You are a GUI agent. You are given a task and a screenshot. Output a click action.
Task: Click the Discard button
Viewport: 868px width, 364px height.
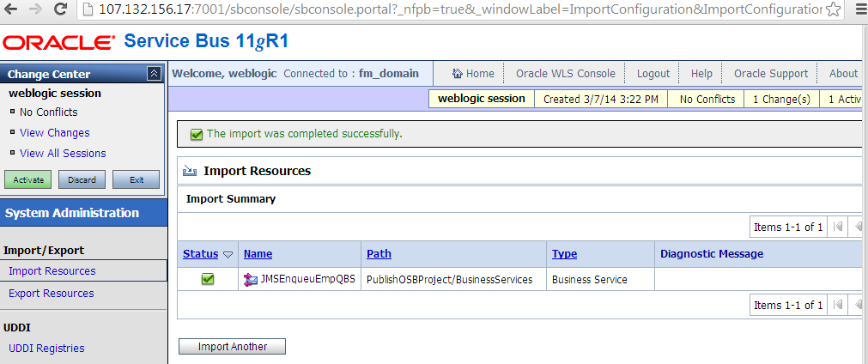[x=82, y=179]
